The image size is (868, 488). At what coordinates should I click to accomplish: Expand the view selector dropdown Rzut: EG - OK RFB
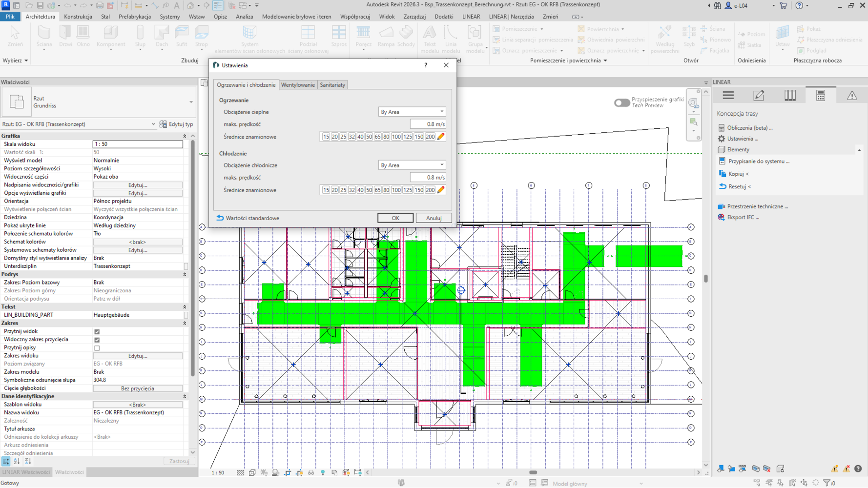pyautogui.click(x=153, y=124)
